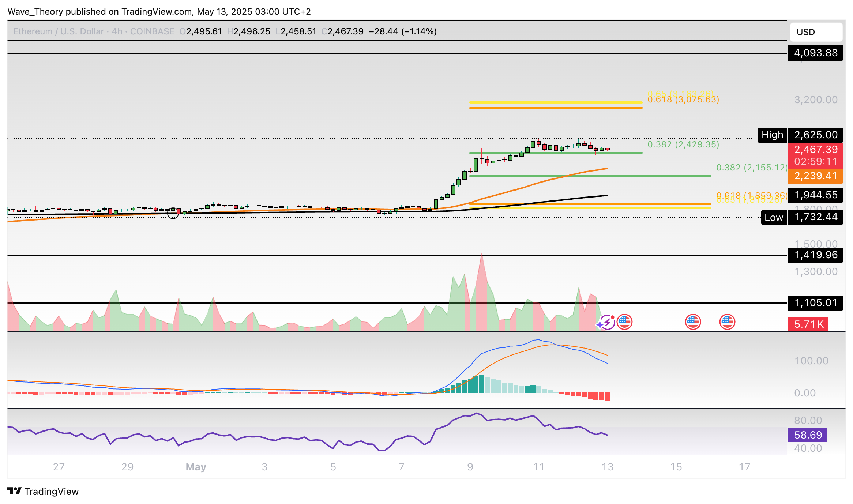Click the purple sparkle star icon

tap(600, 324)
